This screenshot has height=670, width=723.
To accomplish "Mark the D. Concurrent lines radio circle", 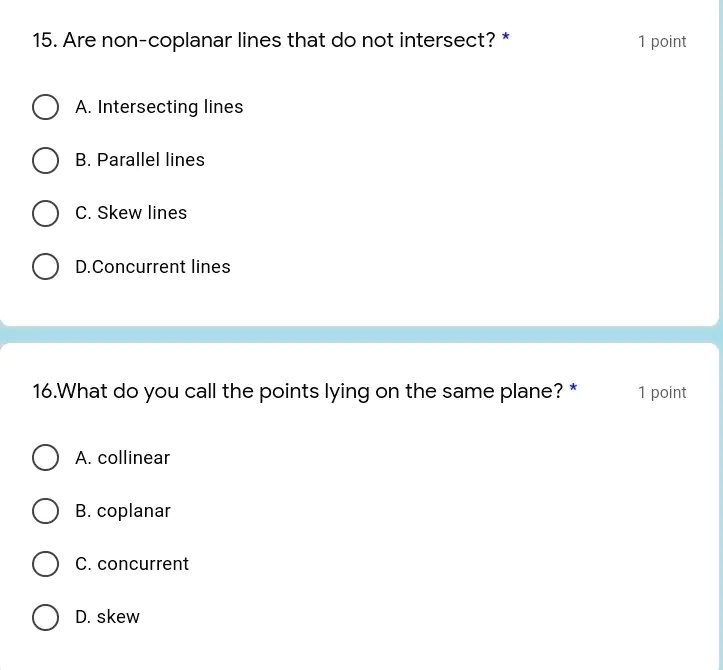I will click(46, 267).
